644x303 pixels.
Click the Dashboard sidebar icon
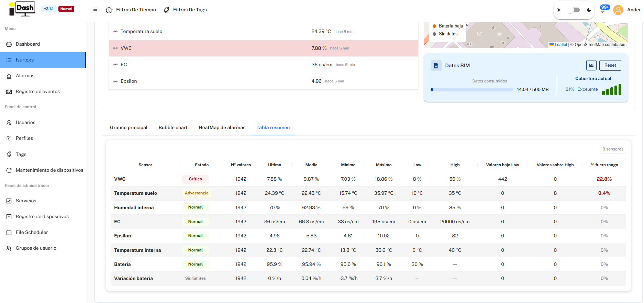9,44
